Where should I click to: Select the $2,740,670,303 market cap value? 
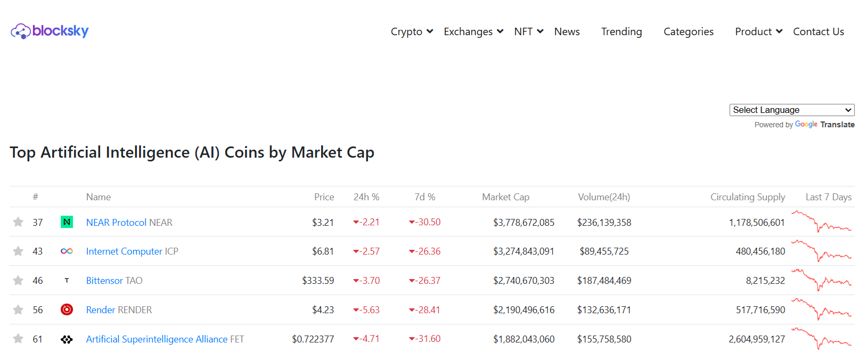(x=523, y=280)
